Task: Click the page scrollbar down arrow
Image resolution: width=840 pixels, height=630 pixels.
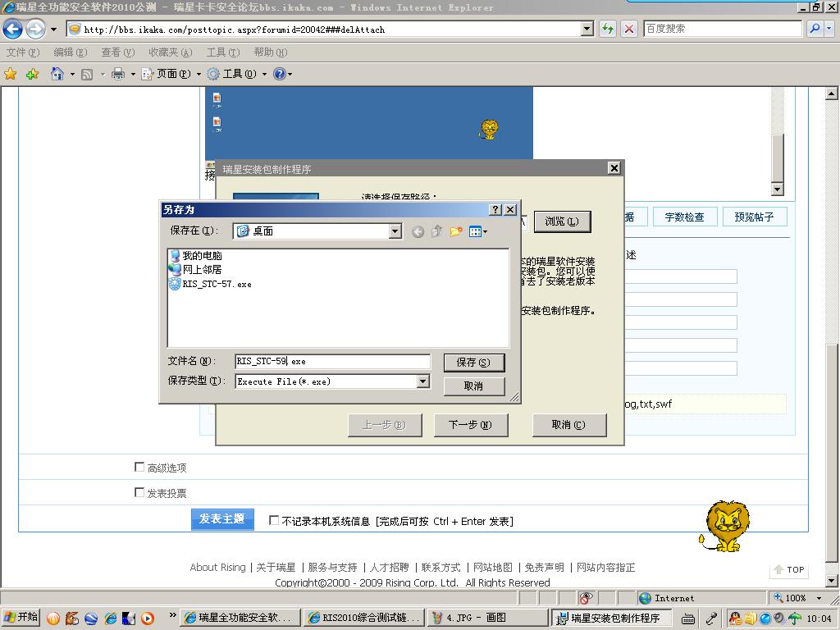Action: click(832, 581)
